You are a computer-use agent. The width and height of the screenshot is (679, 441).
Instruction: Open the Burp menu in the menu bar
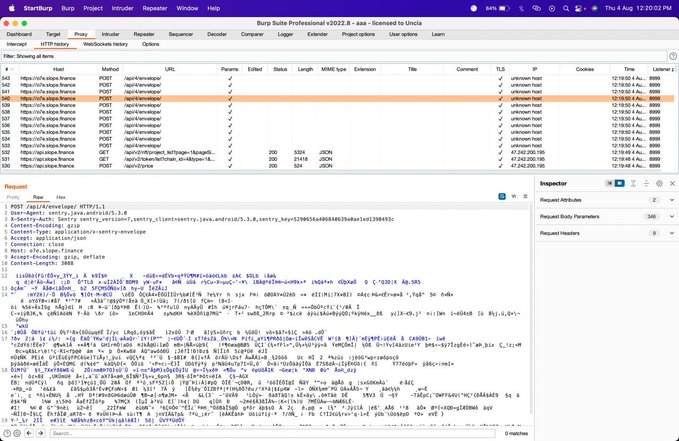(68, 8)
